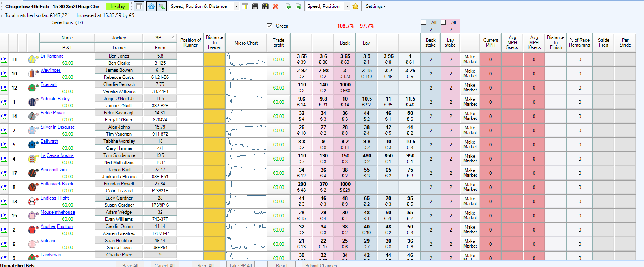The width and height of the screenshot is (644, 267).
Task: Click the green left-arrow import icon
Action: pyautogui.click(x=288, y=6)
